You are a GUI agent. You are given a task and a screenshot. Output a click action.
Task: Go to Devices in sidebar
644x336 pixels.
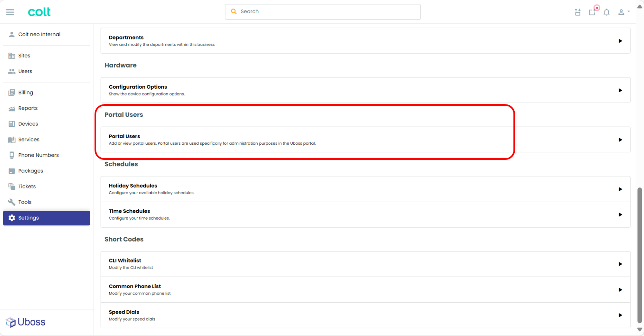click(x=28, y=124)
